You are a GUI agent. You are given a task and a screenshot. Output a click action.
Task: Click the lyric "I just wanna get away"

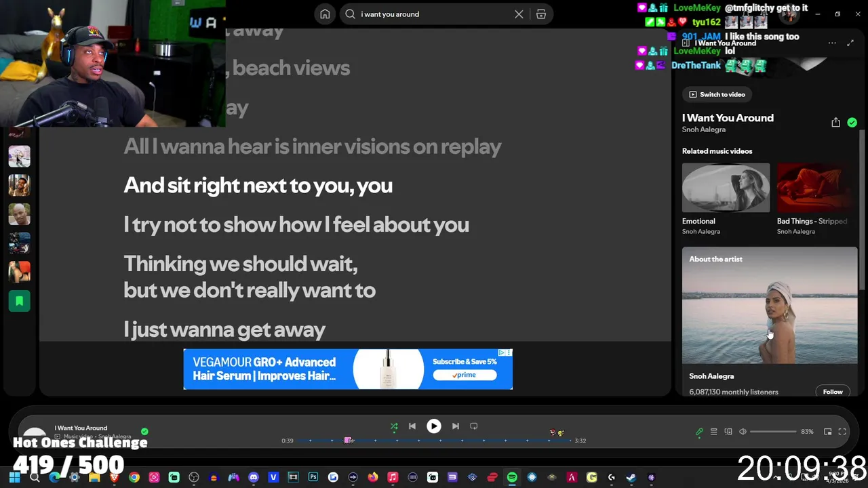coord(224,330)
